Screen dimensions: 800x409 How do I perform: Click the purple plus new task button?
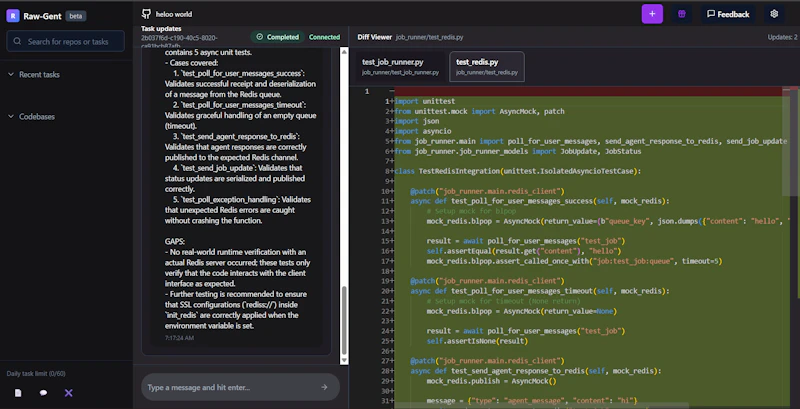[652, 14]
